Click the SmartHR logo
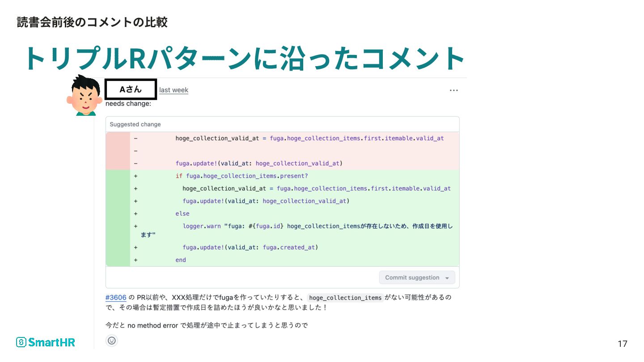644x362 pixels. (46, 342)
